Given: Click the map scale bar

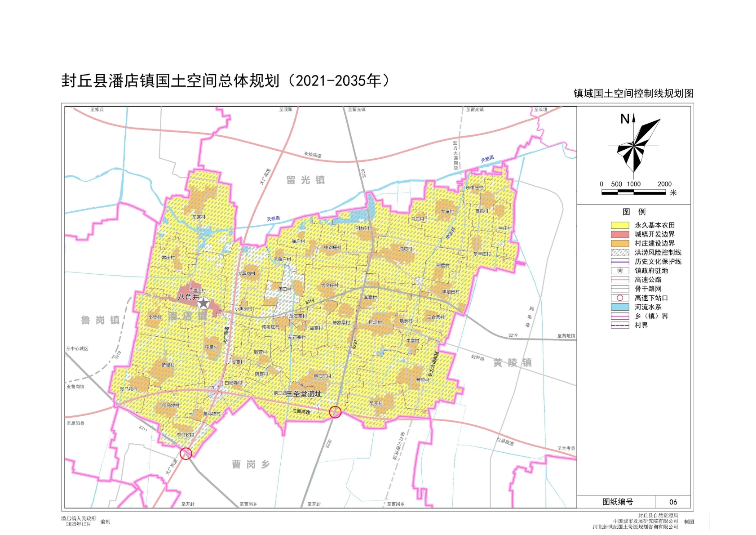Looking at the screenshot, I should tap(633, 192).
